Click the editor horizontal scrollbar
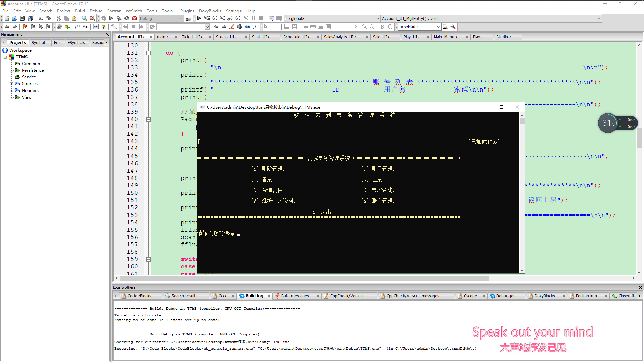The height and width of the screenshot is (362, 644). (x=302, y=278)
